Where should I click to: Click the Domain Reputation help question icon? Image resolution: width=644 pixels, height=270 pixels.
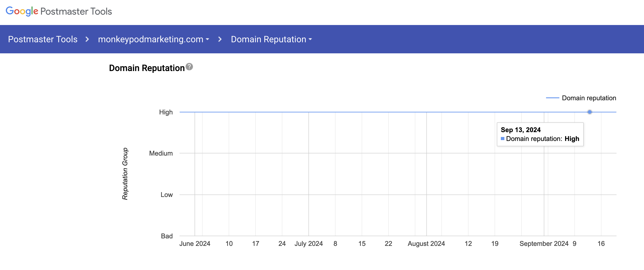[189, 67]
